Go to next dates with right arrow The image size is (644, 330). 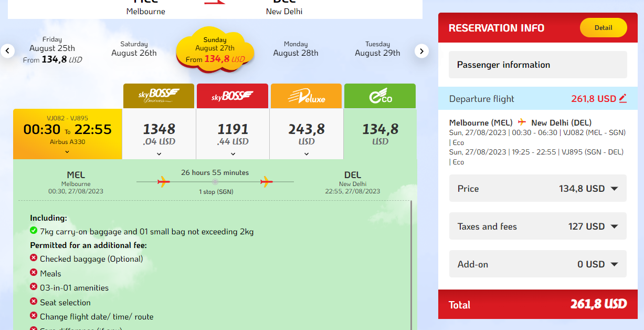coord(422,51)
